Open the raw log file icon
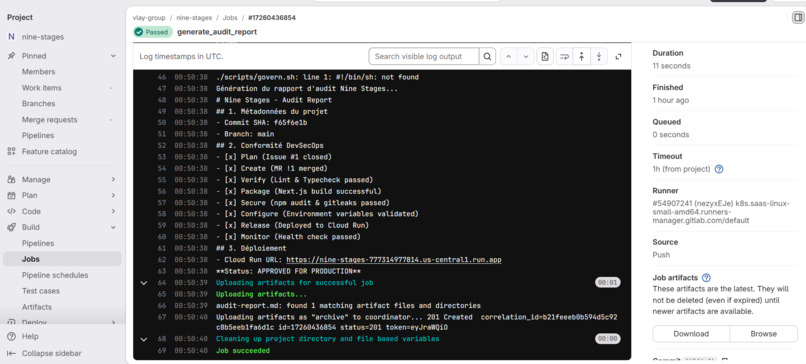The image size is (806, 364). click(545, 57)
